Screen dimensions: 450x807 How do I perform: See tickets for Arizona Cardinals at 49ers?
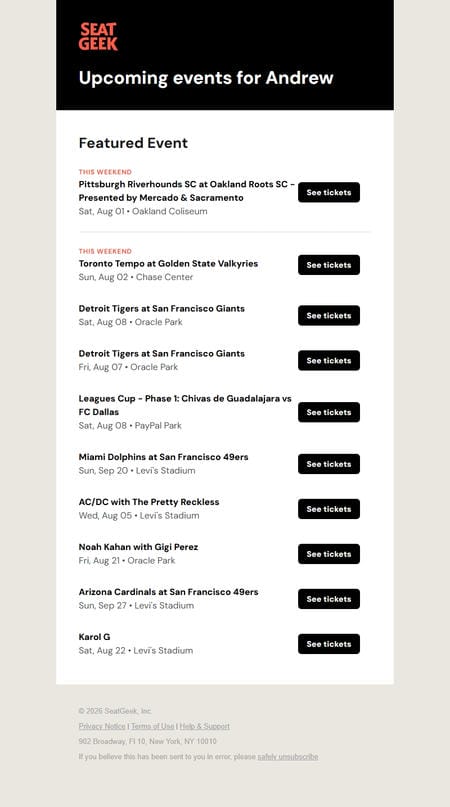[328, 599]
